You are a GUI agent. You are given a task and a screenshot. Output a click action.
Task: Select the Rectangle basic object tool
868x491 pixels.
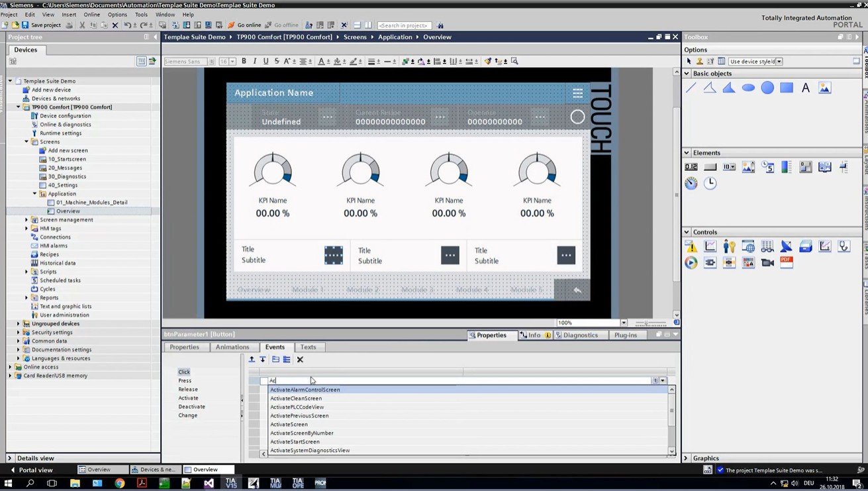pyautogui.click(x=787, y=87)
